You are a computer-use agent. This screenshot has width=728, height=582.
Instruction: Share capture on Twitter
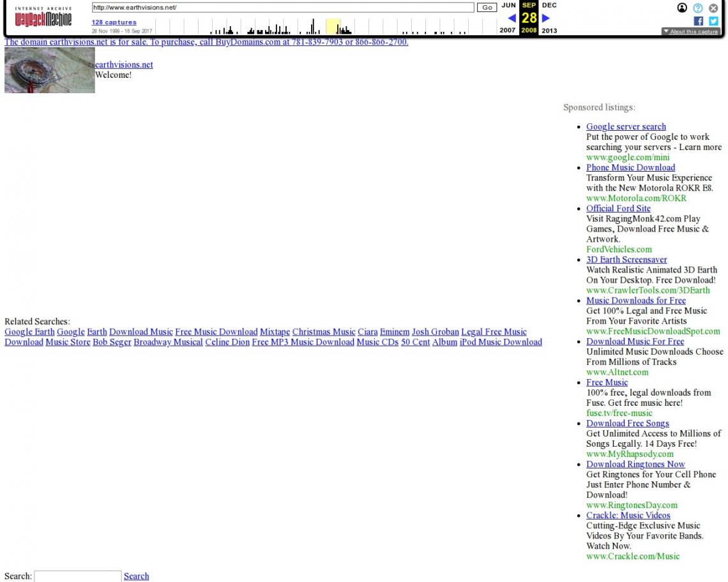713,21
